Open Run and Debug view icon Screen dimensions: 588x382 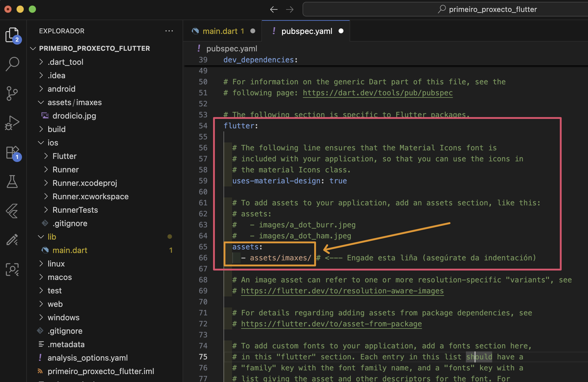click(x=12, y=123)
